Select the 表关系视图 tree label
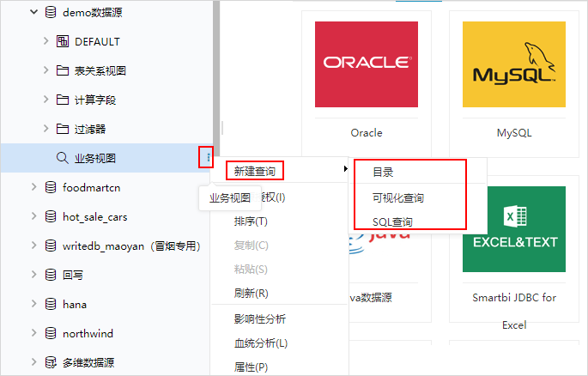Viewport: 588px width, 376px height. (100, 70)
